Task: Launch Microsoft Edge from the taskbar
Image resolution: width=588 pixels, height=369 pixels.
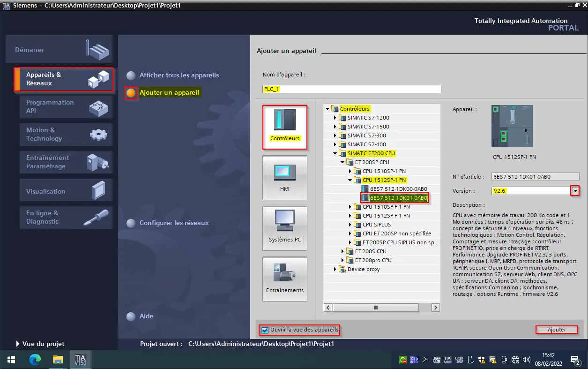Action: pos(35,360)
